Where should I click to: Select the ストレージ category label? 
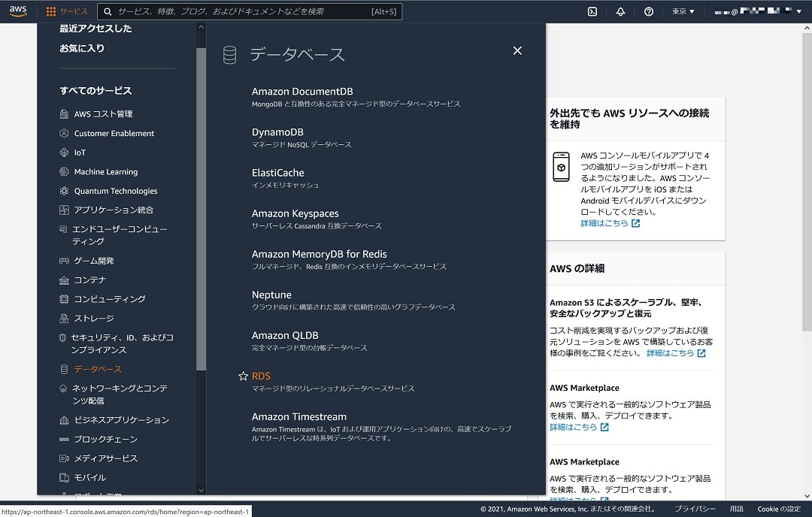94,319
